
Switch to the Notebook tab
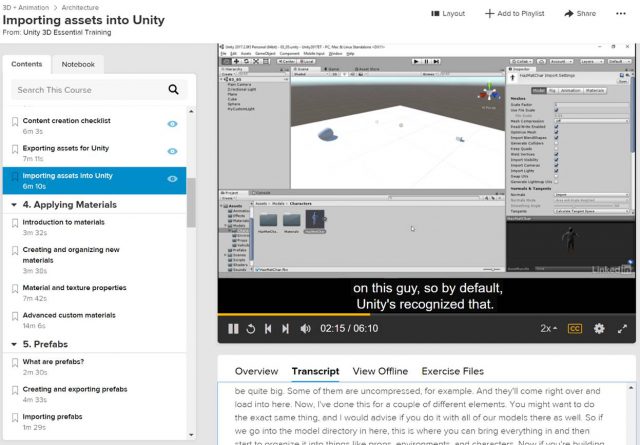coord(78,65)
